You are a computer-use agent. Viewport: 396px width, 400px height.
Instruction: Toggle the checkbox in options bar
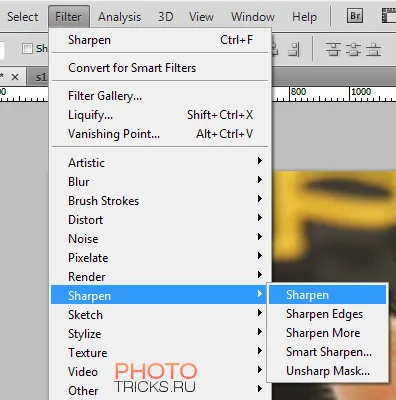click(27, 49)
